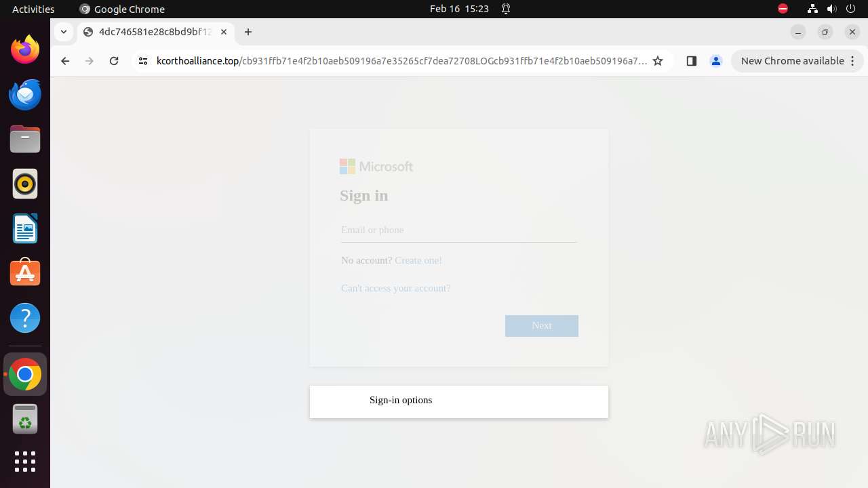
Task: Open the notification bell in top bar
Action: [x=506, y=9]
